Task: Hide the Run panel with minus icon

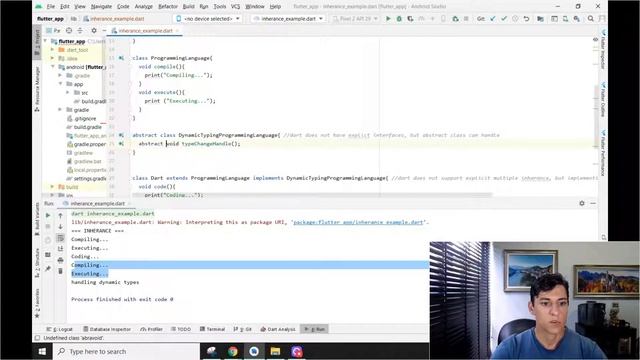Action: [593, 203]
